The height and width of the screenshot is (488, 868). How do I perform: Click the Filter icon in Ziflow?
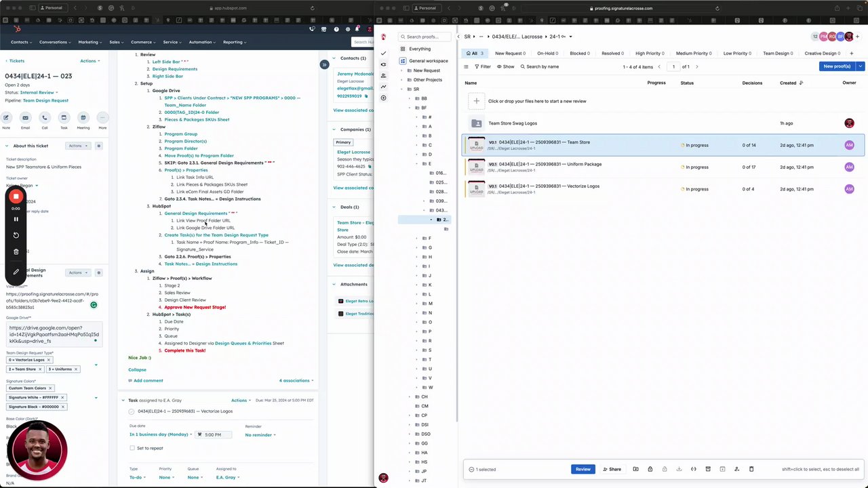pos(483,66)
